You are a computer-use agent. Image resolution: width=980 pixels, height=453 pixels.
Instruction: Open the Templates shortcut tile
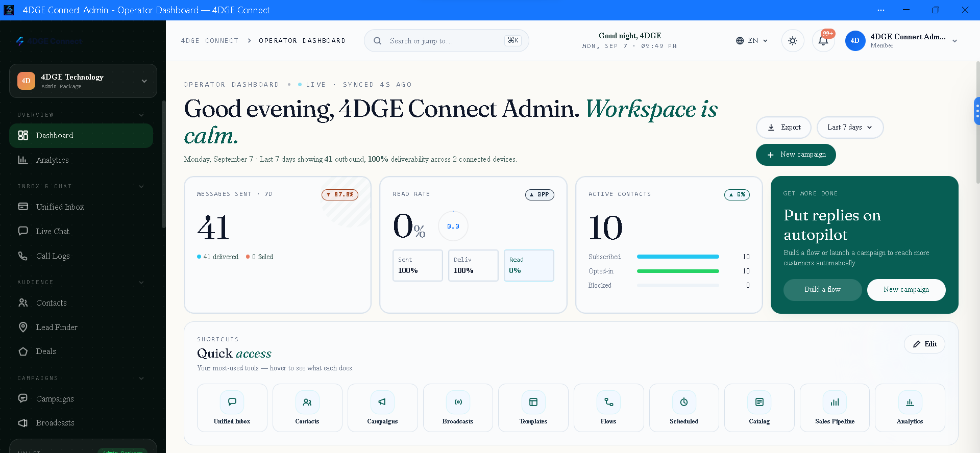click(533, 408)
